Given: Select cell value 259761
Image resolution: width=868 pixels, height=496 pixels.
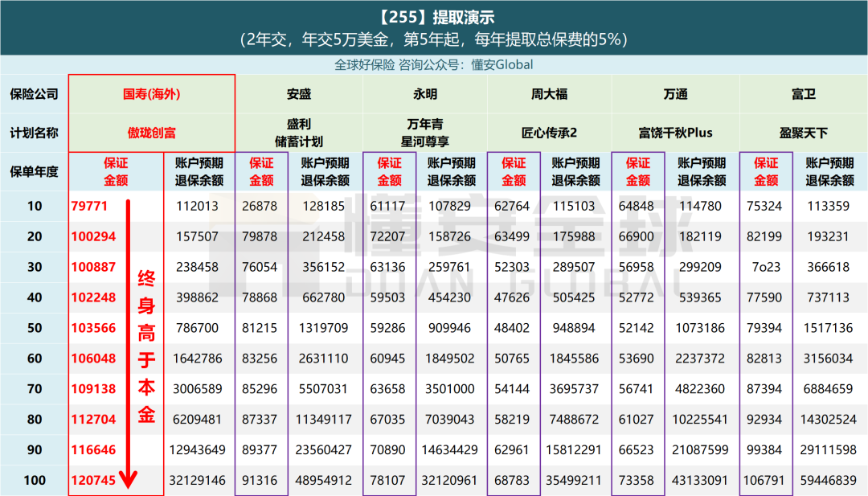Looking at the screenshot, I should tap(449, 268).
